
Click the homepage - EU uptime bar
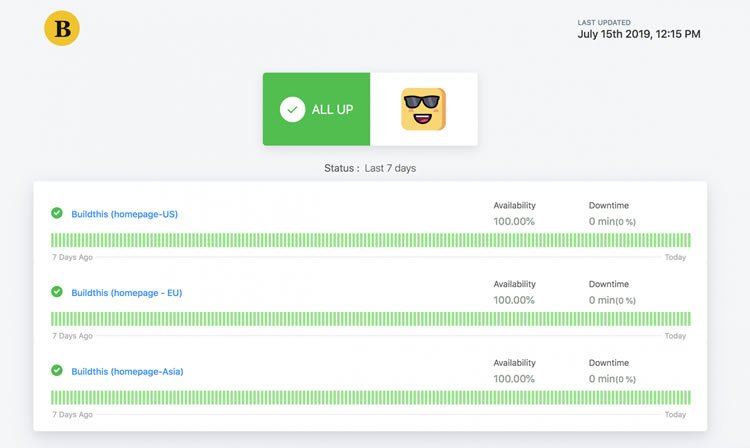coord(371,319)
